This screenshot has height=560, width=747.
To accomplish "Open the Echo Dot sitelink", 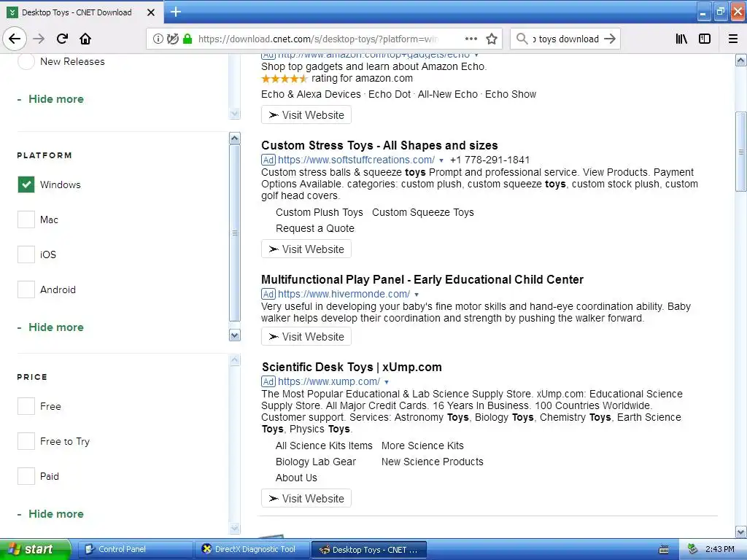I will pos(390,94).
